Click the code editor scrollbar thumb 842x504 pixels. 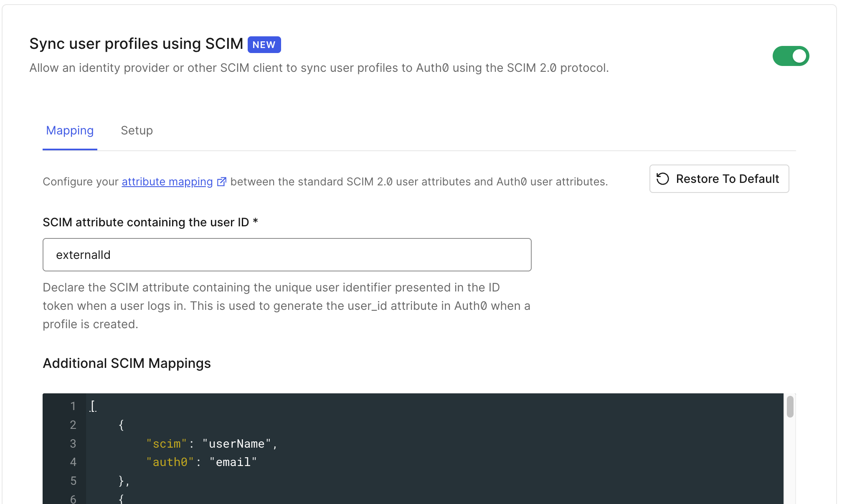[790, 407]
